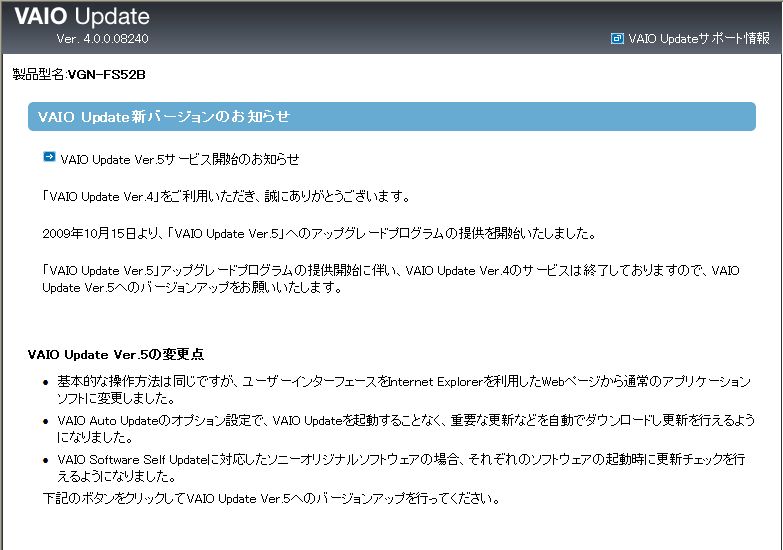This screenshot has width=783, height=550.
Task: Click the first bullet point marker dot
Action: coord(46,383)
